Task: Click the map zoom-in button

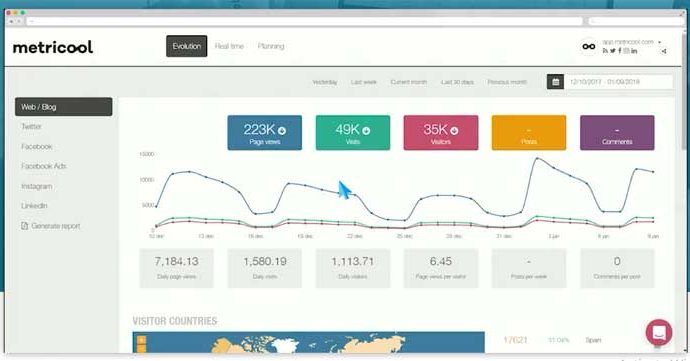Action: (141, 340)
